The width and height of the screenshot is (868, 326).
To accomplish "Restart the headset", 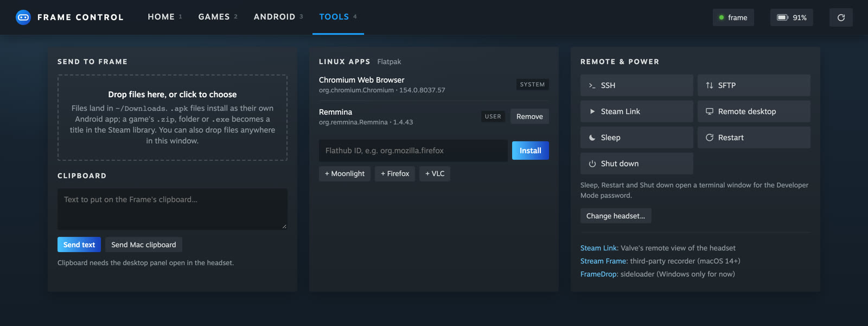I will pos(754,137).
